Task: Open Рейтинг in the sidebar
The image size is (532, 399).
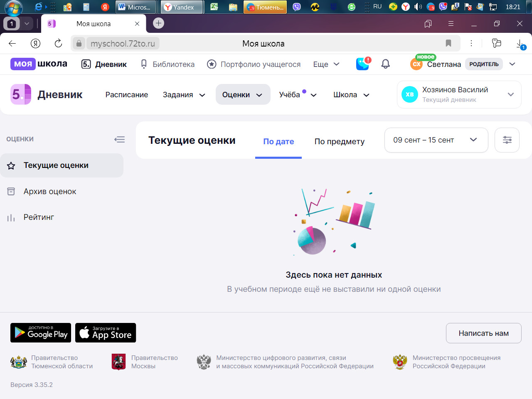Action: pos(39,217)
